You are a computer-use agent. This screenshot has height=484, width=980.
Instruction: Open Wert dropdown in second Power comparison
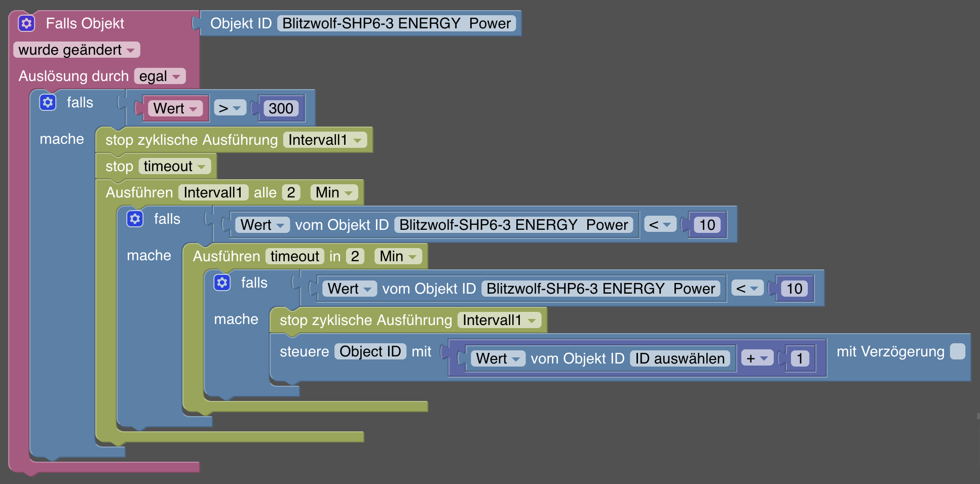click(350, 289)
